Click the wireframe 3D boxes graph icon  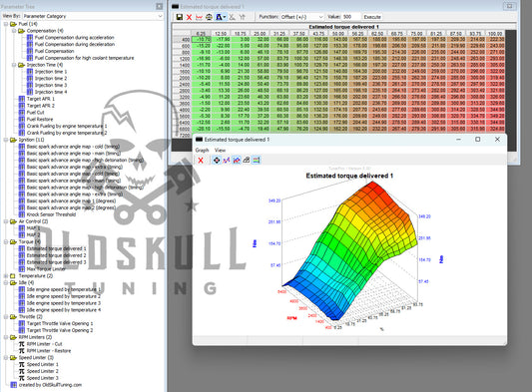click(x=247, y=160)
